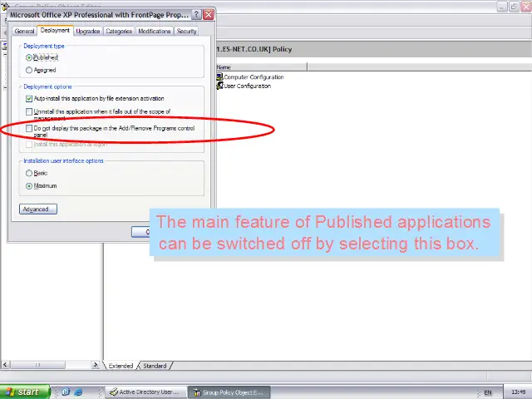Select the Published deployment type

(x=30, y=58)
